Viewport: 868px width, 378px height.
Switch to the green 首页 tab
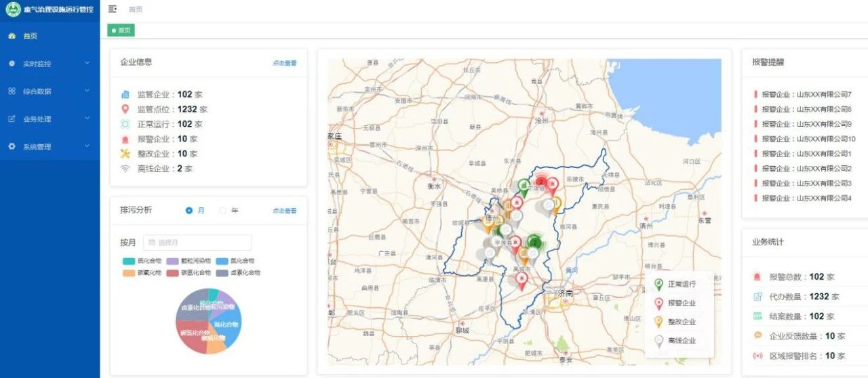[121, 30]
